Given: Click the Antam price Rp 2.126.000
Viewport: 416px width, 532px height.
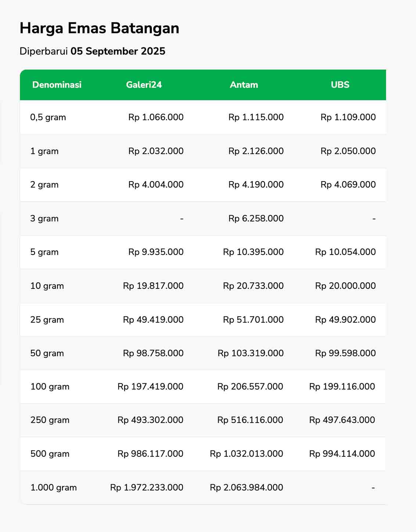Looking at the screenshot, I should (256, 151).
